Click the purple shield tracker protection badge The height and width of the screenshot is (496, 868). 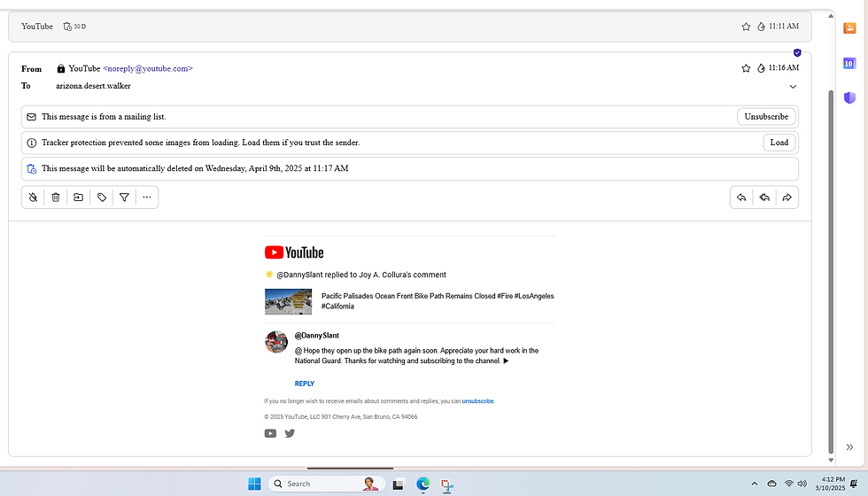point(797,52)
